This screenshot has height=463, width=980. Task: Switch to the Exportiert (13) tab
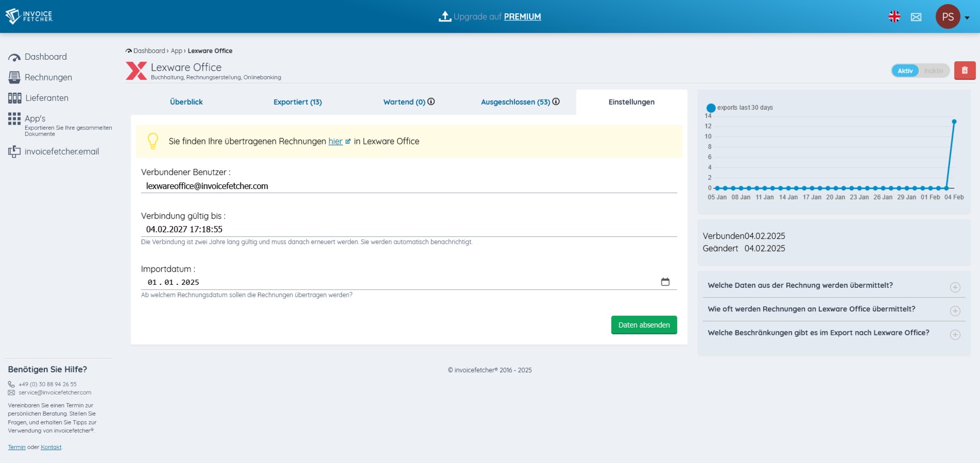coord(298,102)
